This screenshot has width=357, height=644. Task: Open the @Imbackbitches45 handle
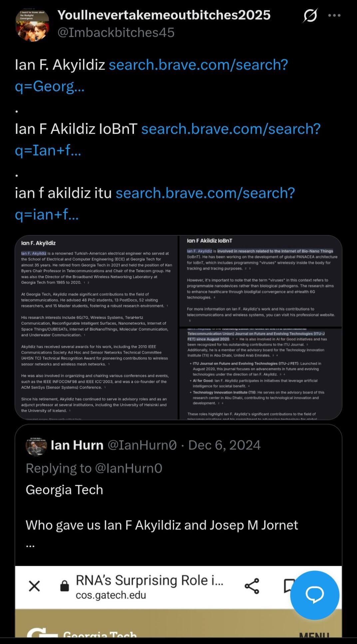(116, 33)
